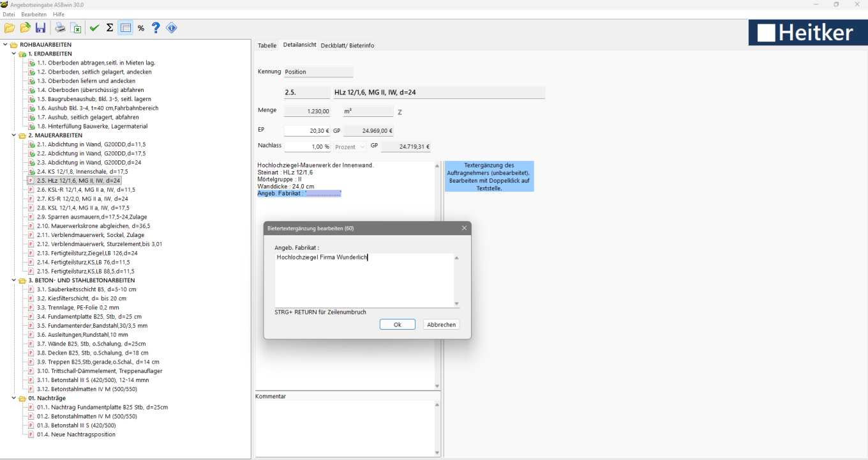Close the Bietertextergänzung bearbeiten dialog
868x460 pixels.
coord(464,228)
